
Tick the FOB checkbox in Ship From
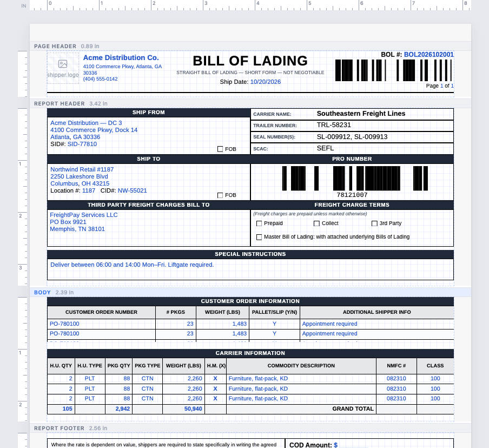click(x=220, y=149)
